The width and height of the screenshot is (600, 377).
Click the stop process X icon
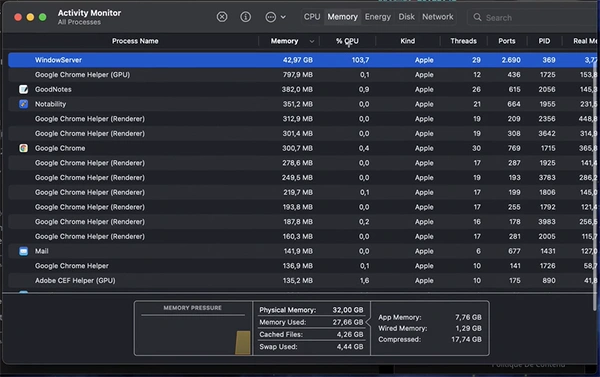tap(222, 17)
